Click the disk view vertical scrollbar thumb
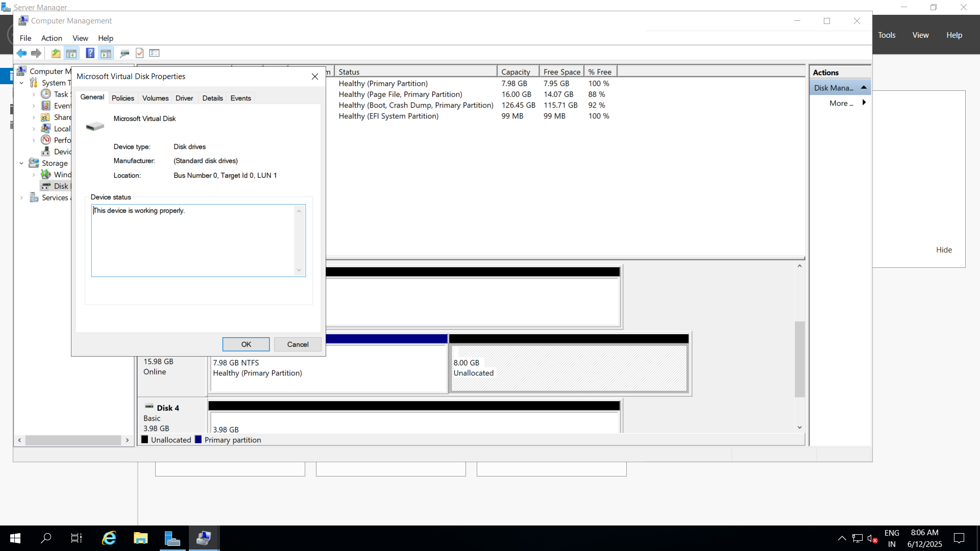Image resolution: width=980 pixels, height=551 pixels. (799, 359)
